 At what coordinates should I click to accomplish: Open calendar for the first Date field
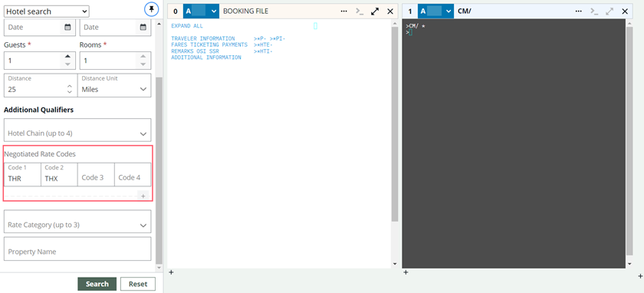pyautogui.click(x=67, y=27)
